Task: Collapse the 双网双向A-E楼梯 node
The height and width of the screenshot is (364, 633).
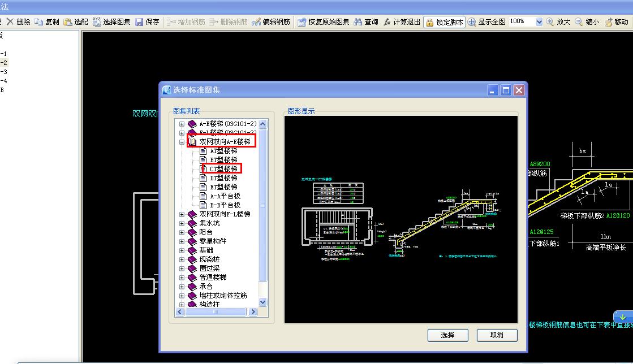Action: 182,142
